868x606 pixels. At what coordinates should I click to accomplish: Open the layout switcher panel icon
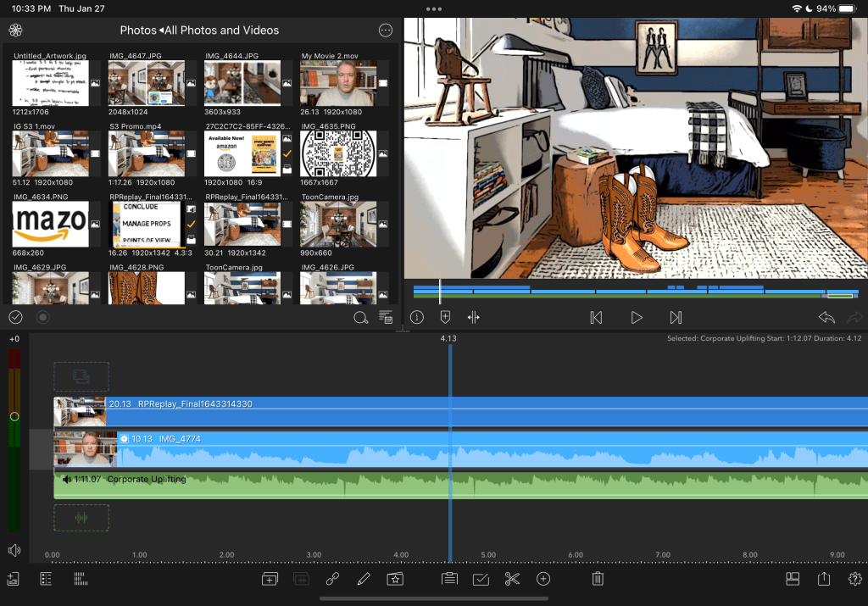point(793,579)
